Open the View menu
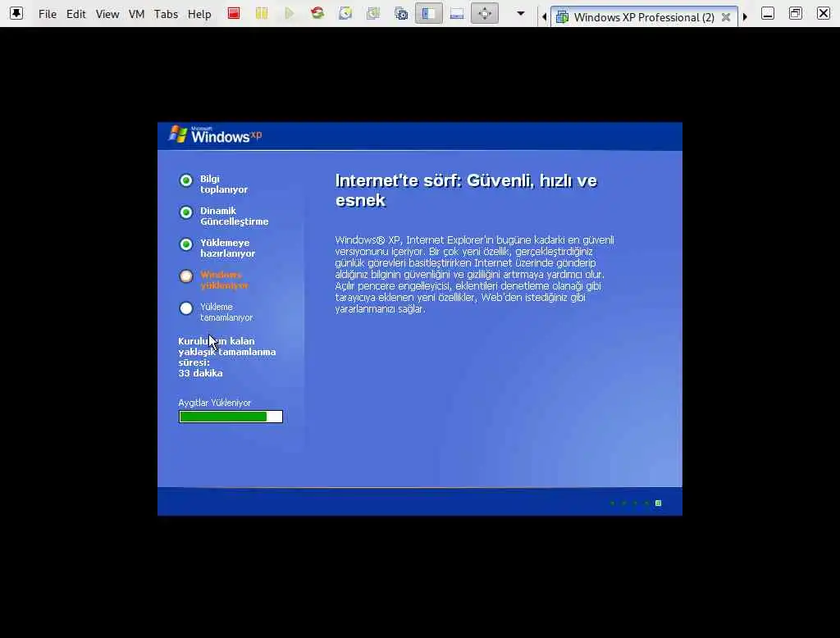This screenshot has height=638, width=840. (x=107, y=14)
